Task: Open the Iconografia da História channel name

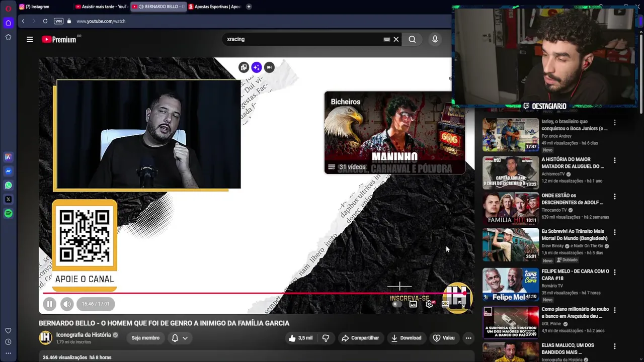Action: tap(84, 335)
